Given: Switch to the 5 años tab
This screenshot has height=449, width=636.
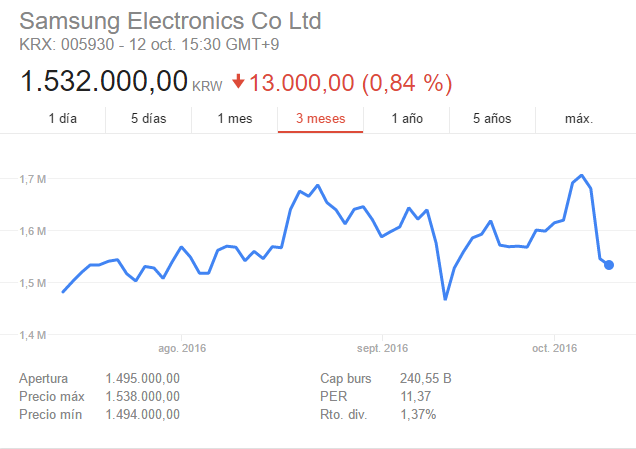Looking at the screenshot, I should (492, 119).
